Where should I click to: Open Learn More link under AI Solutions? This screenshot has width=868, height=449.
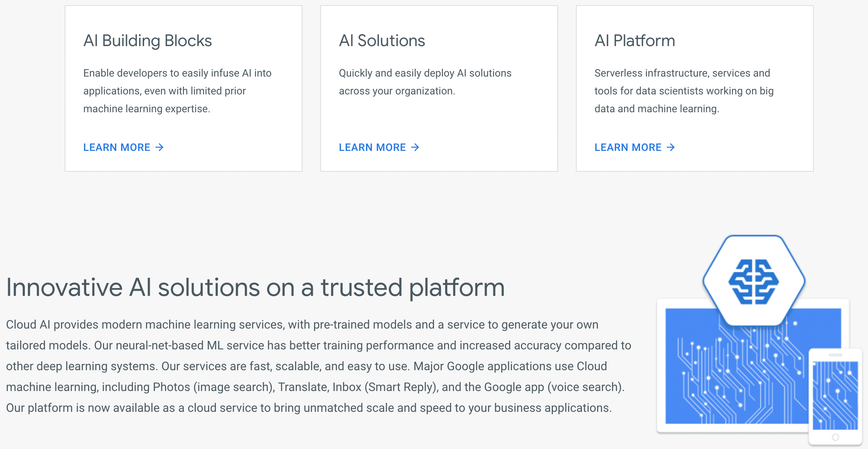(x=379, y=147)
